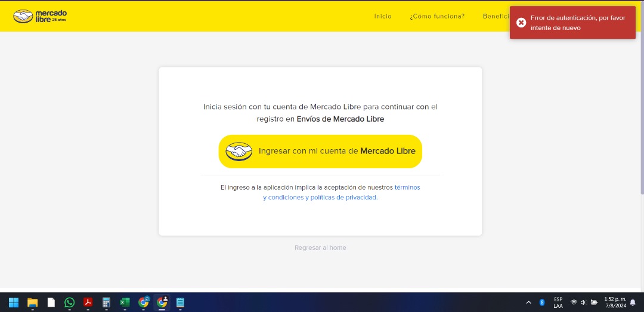Viewport: 644px width, 312px height.
Task: Click the authentication error notification message
Action: [572, 23]
